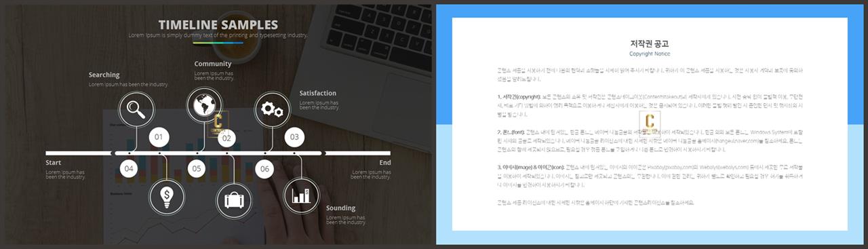Click paragraph 3 about image & icon

pyautogui.click(x=650, y=176)
